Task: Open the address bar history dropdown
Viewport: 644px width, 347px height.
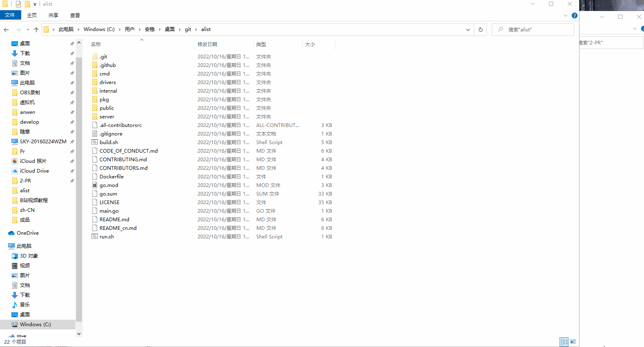Action: coord(468,29)
